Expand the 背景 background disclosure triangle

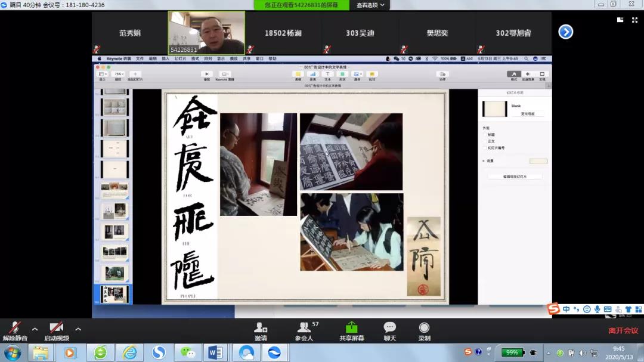(484, 161)
